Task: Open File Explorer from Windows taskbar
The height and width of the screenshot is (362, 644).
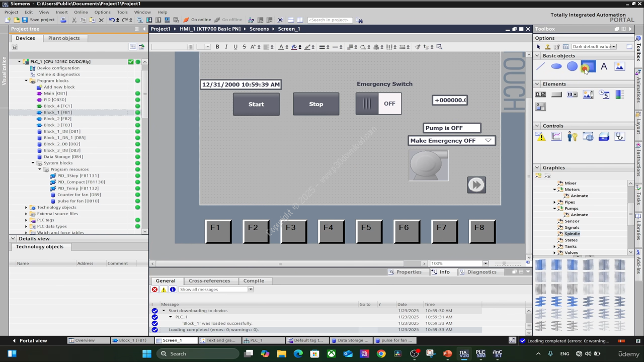Action: tap(281, 354)
